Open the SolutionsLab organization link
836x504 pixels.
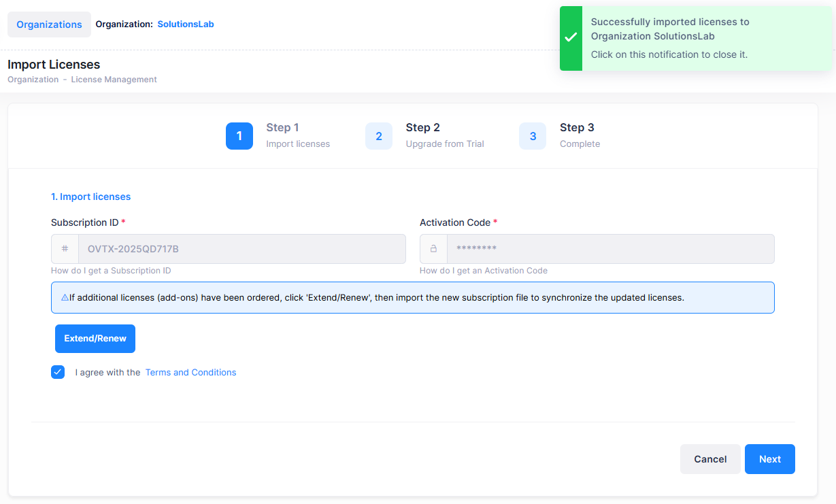pyautogui.click(x=186, y=24)
